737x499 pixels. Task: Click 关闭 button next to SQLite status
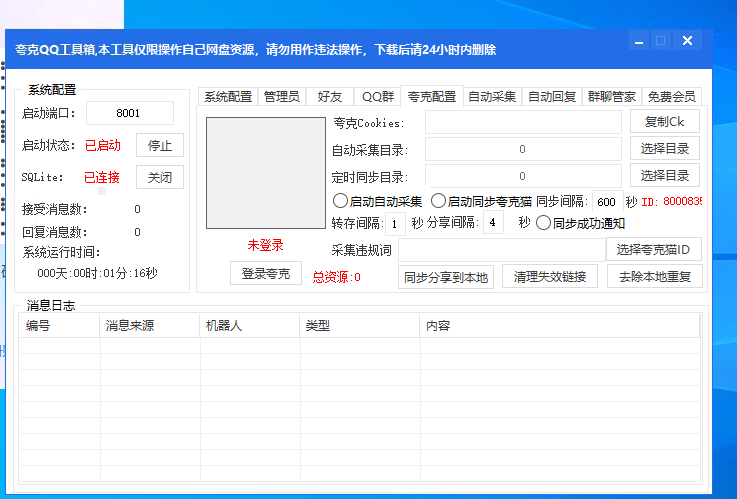pos(160,177)
